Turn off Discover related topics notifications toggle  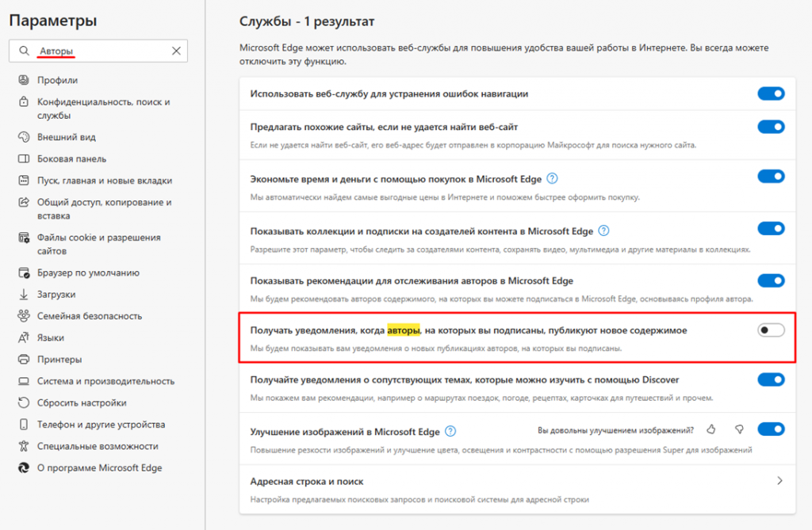[x=770, y=379]
